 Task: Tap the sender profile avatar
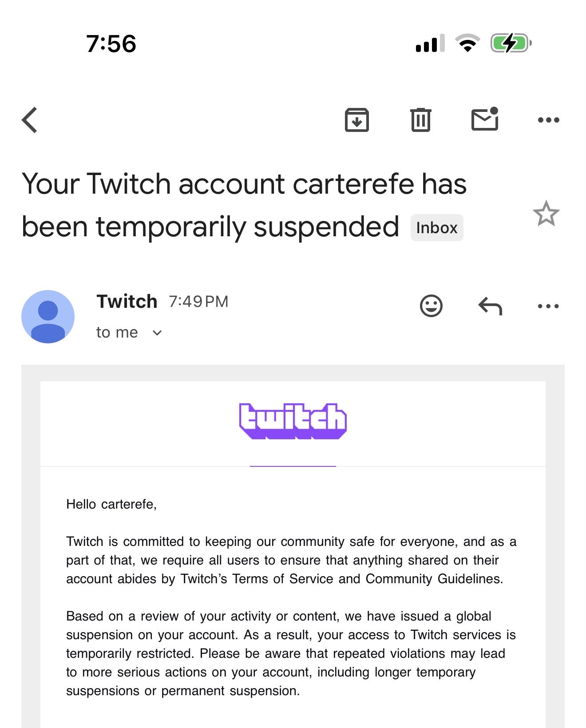(48, 317)
